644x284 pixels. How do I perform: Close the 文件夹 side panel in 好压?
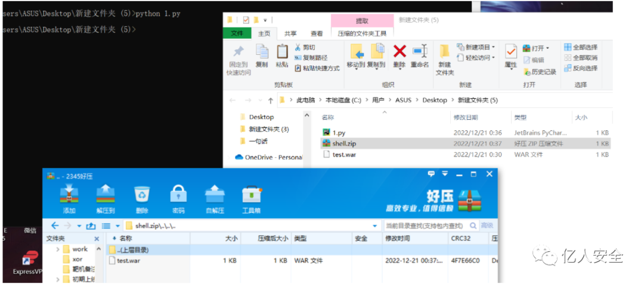[97, 239]
